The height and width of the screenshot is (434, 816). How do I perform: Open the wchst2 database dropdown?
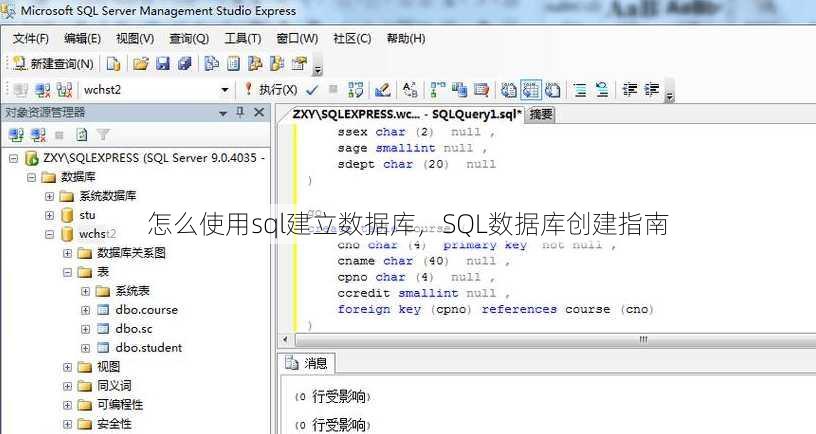[225, 90]
